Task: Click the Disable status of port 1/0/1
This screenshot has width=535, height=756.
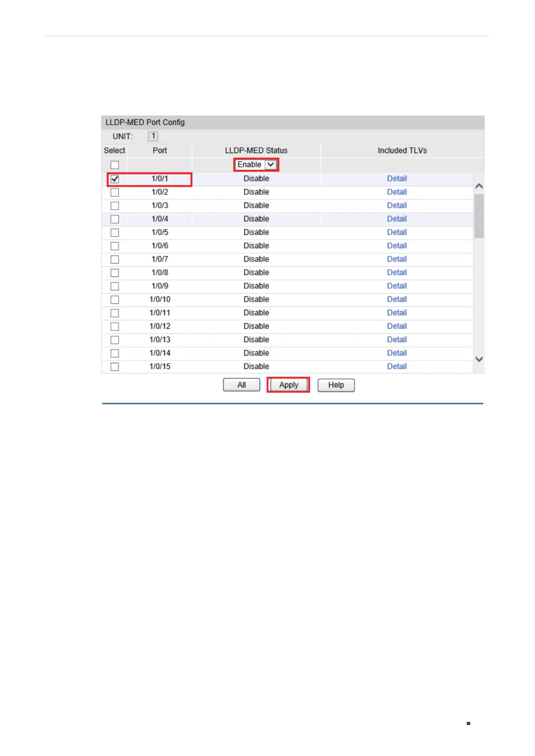Action: click(256, 179)
